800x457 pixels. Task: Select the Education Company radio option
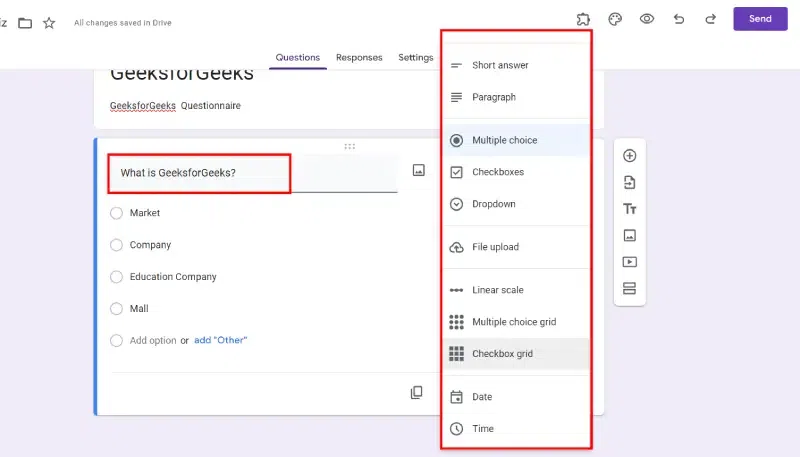coord(117,277)
